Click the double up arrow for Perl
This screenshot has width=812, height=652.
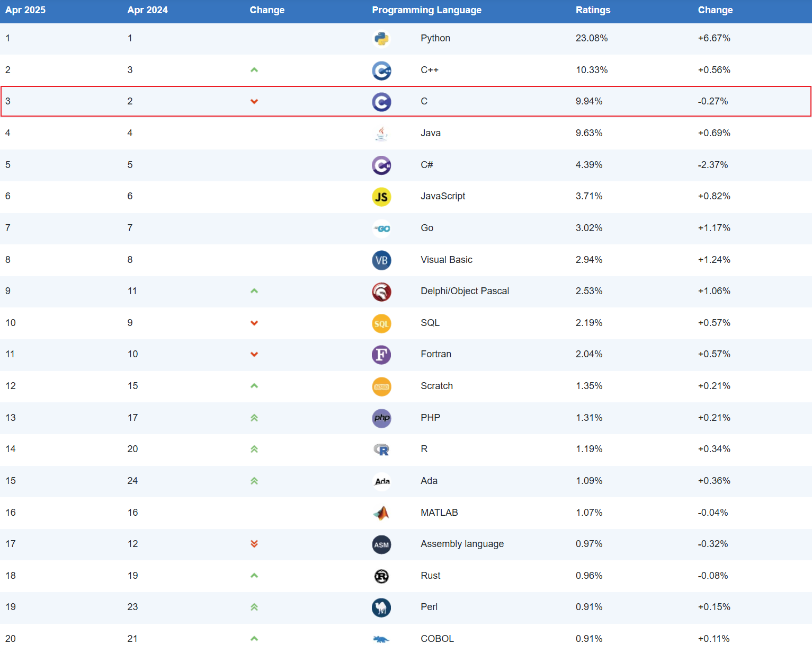click(254, 607)
